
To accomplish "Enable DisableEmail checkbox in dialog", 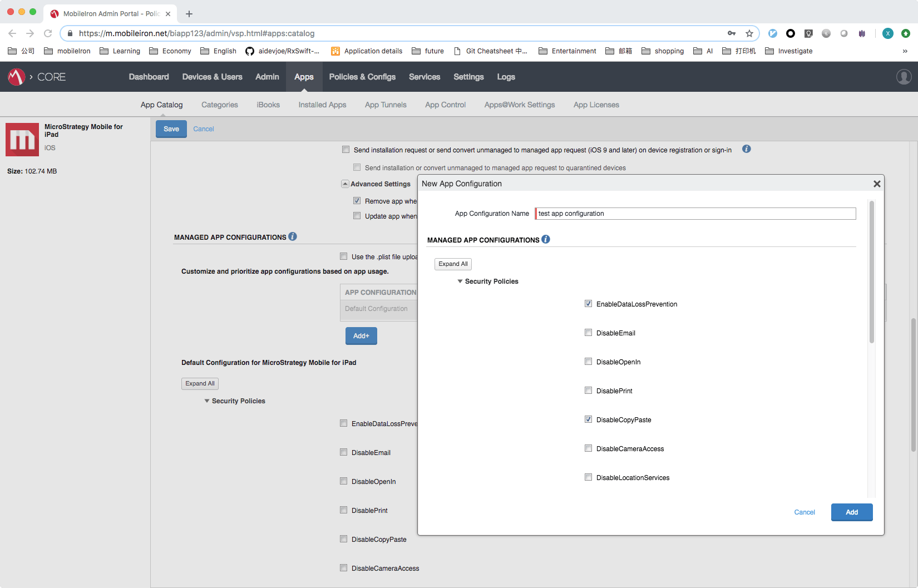I will pos(588,333).
